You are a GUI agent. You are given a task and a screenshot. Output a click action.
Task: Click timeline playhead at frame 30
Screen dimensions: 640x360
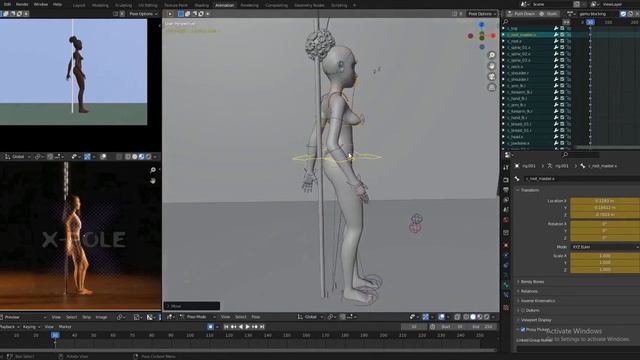click(x=55, y=336)
